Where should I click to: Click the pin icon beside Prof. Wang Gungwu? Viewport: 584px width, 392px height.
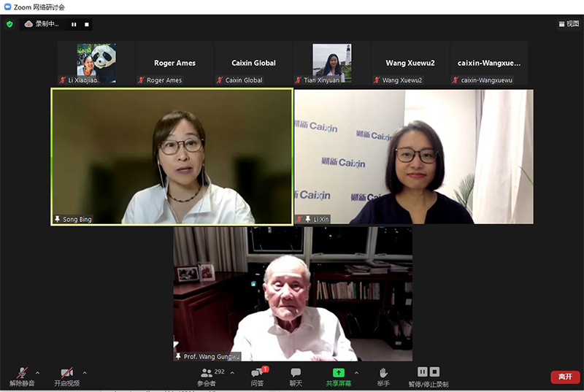[x=178, y=356]
